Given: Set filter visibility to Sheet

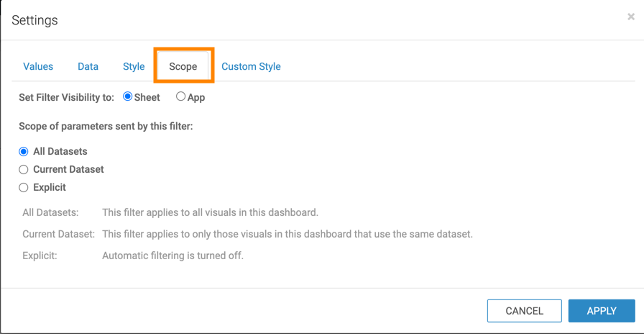Looking at the screenshot, I should 128,96.
